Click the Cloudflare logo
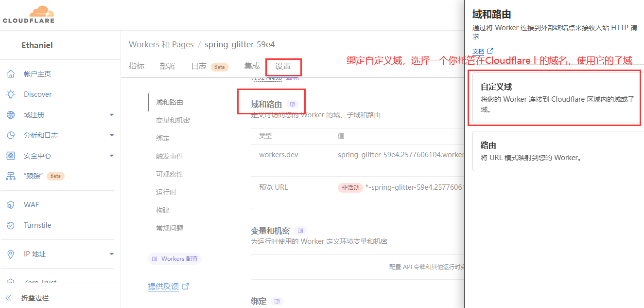Screen dimensions: 644x308 [x=29, y=15]
